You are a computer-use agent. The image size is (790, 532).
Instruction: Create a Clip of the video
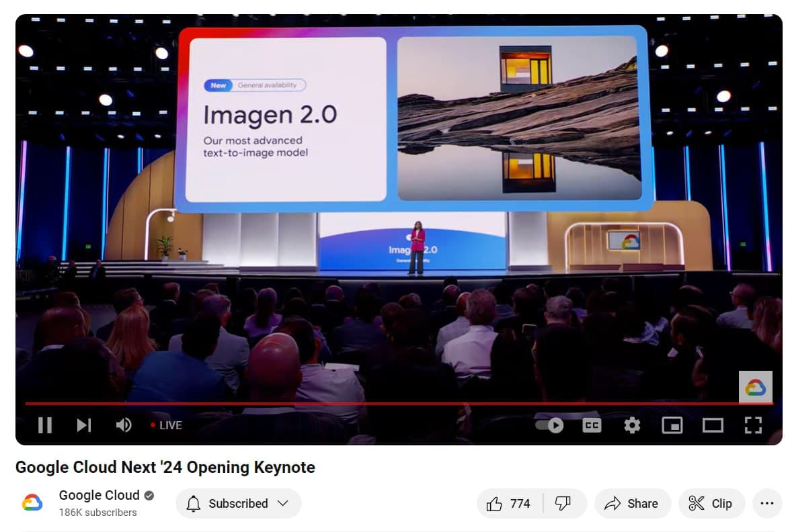[x=711, y=503]
